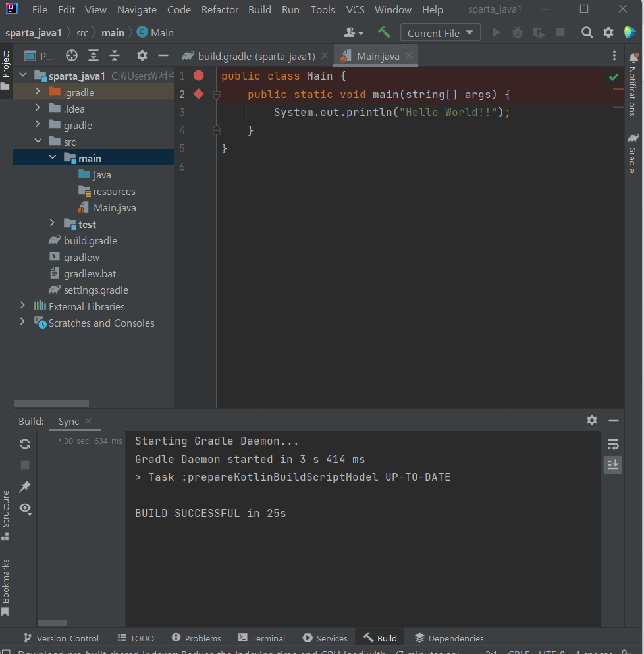
Task: Open Build panel settings gear
Action: pyautogui.click(x=591, y=420)
